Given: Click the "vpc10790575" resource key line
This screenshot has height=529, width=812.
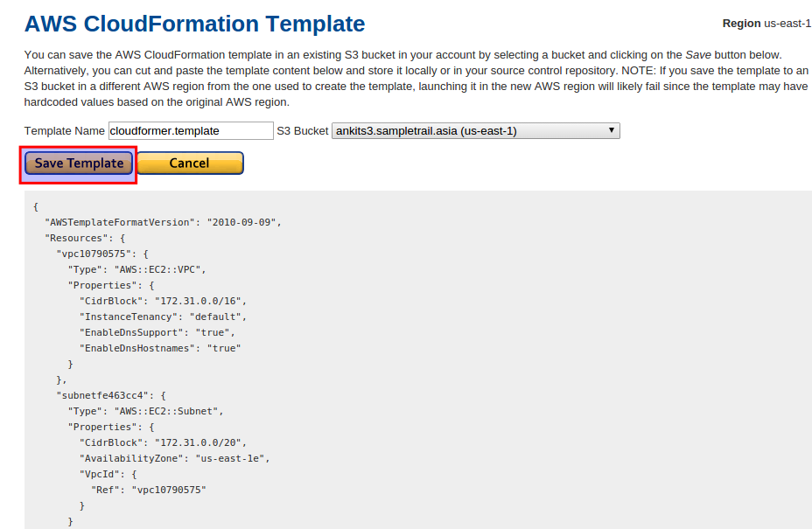Looking at the screenshot, I should 102,254.
